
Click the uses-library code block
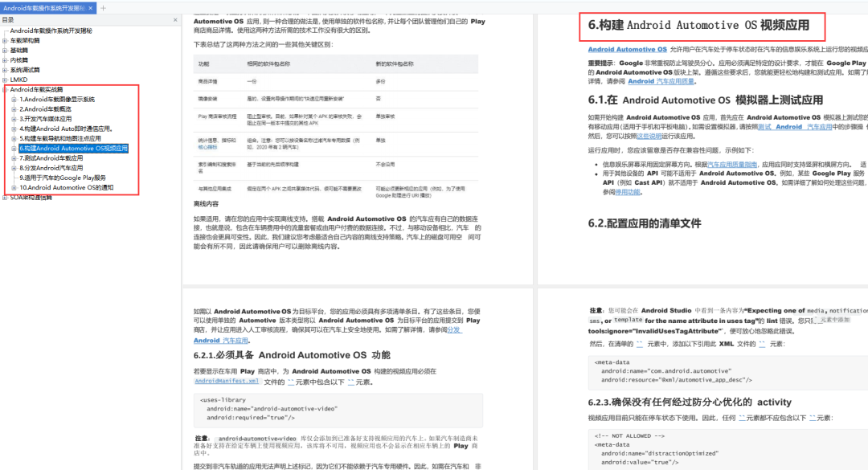click(338, 409)
